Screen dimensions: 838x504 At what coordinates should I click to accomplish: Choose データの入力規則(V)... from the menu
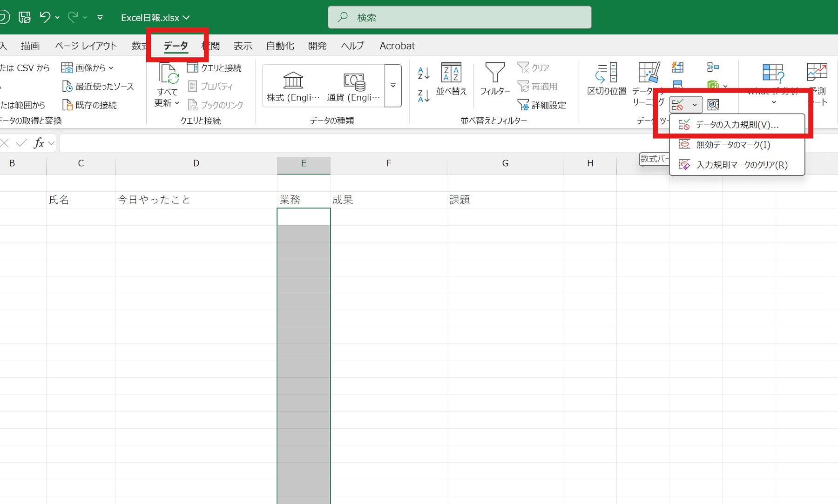(737, 125)
